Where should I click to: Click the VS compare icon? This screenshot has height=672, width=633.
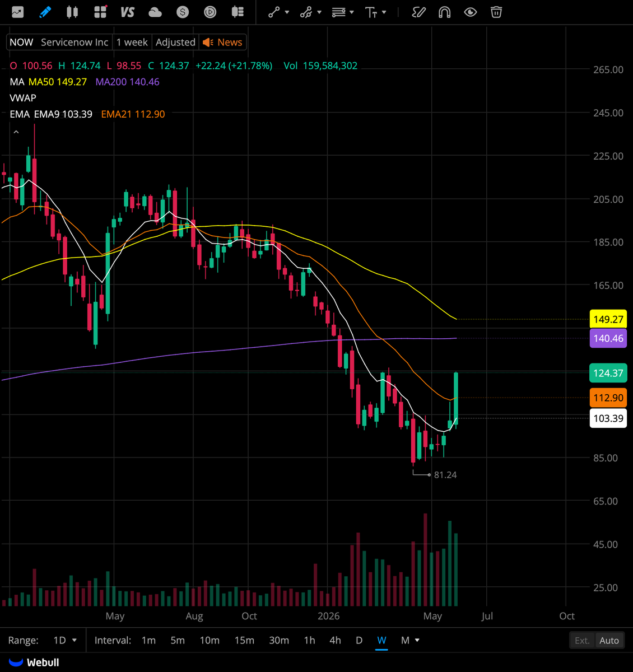128,12
